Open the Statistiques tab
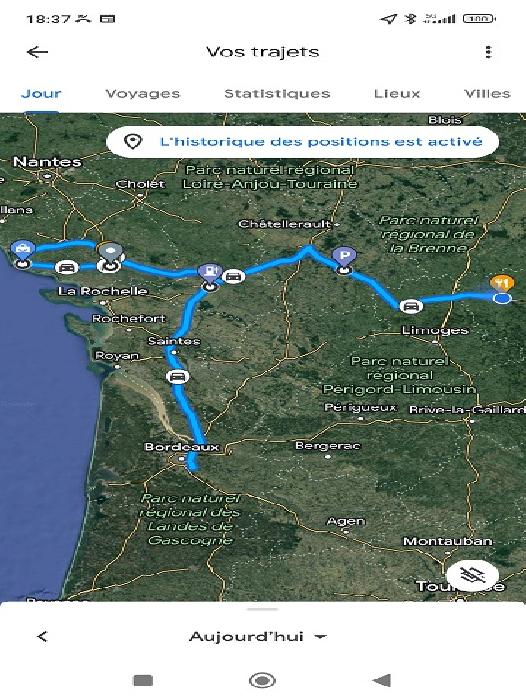 tap(277, 93)
